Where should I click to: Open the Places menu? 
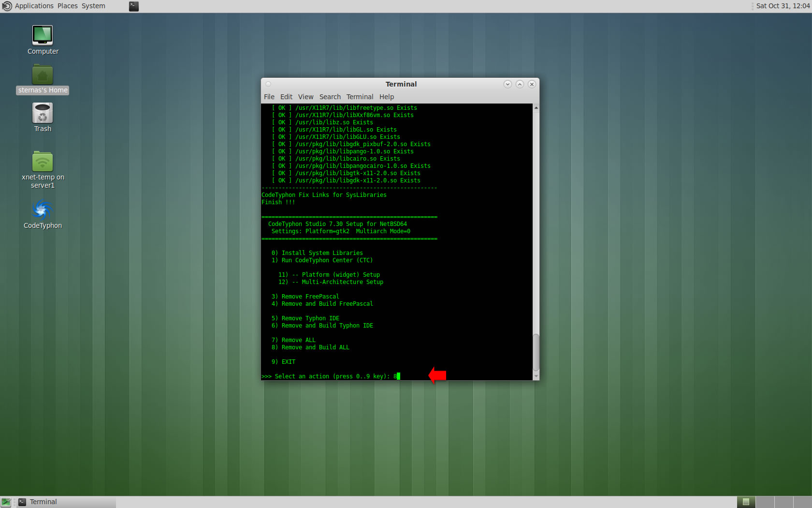(67, 6)
